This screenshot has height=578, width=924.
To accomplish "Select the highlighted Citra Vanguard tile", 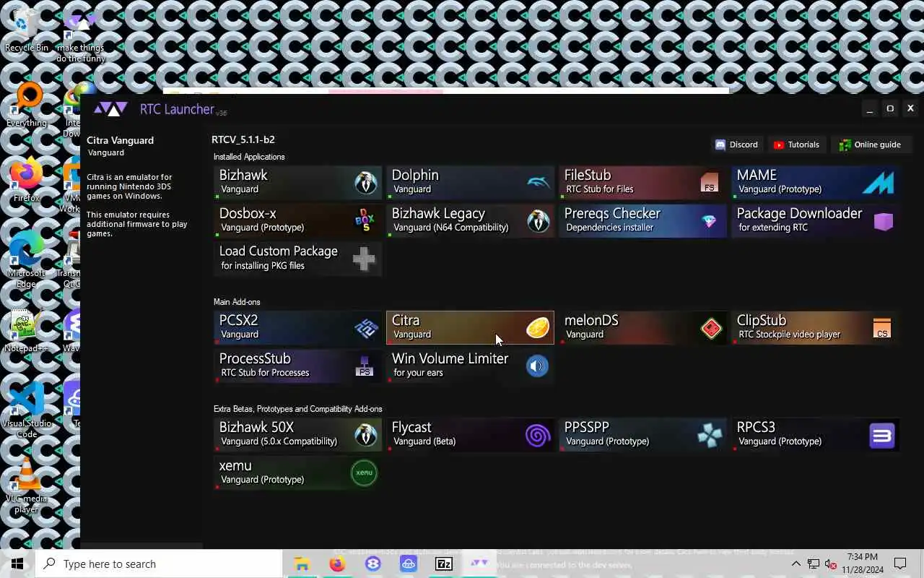I will [470, 328].
